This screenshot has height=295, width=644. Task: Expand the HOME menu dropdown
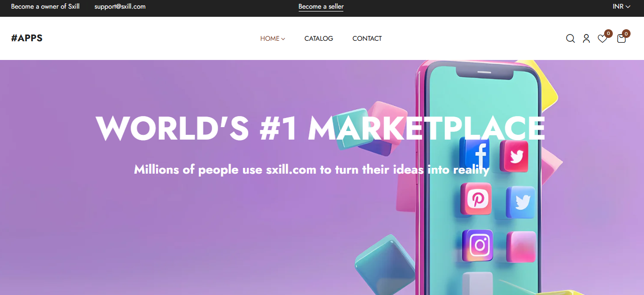(273, 38)
